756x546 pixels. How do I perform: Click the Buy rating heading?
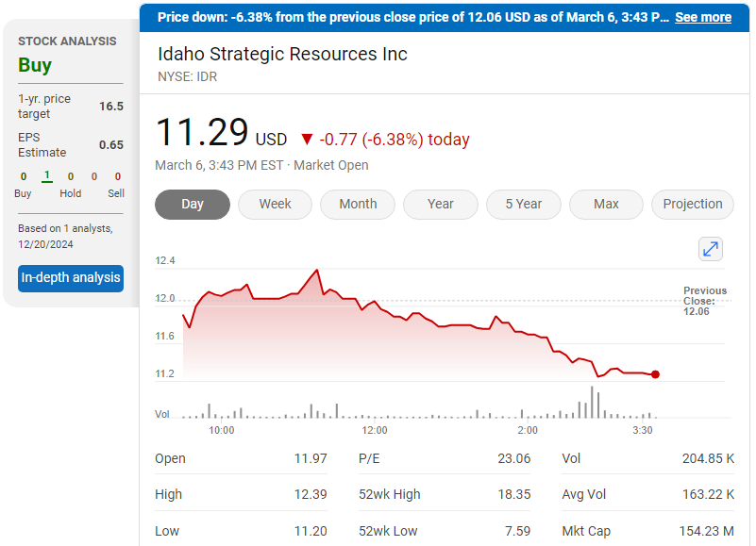[35, 65]
